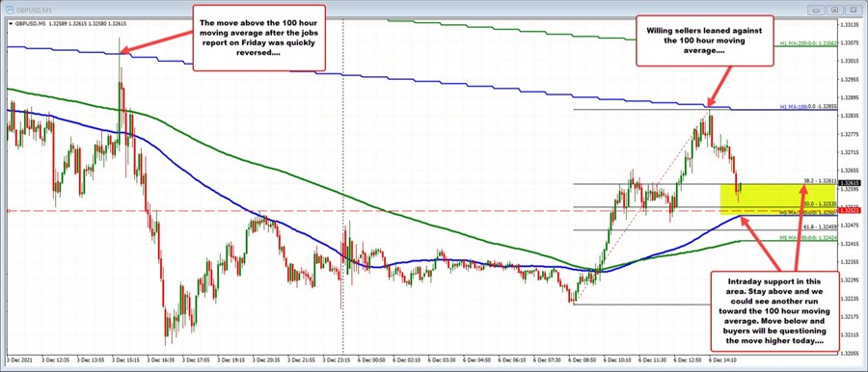Click the 1.32775 value on price scale

(851, 134)
